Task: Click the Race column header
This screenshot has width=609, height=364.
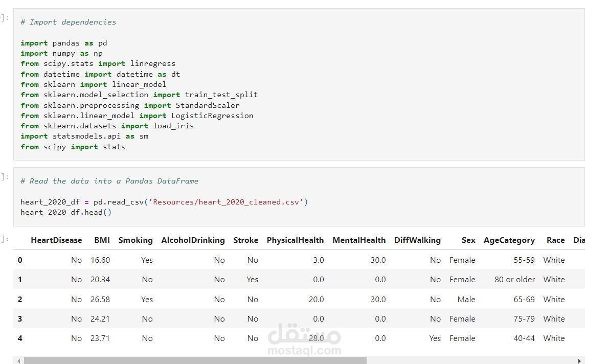Action: point(556,240)
